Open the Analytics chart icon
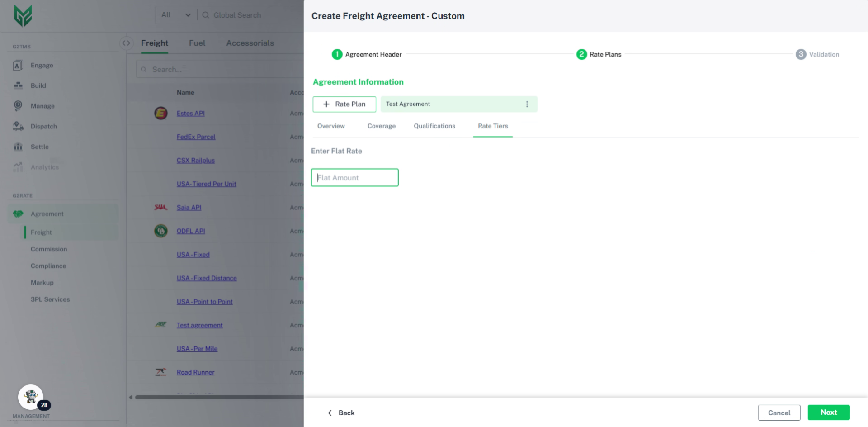Screen dimensions: 868x427 tap(18, 167)
